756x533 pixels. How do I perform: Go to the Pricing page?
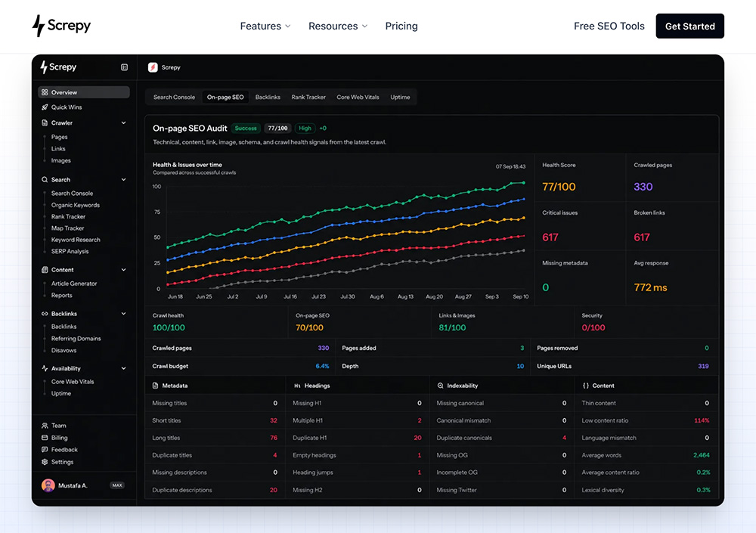(x=401, y=26)
